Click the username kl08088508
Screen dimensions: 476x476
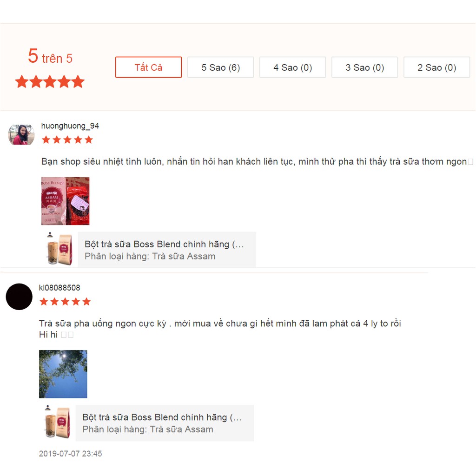click(59, 288)
